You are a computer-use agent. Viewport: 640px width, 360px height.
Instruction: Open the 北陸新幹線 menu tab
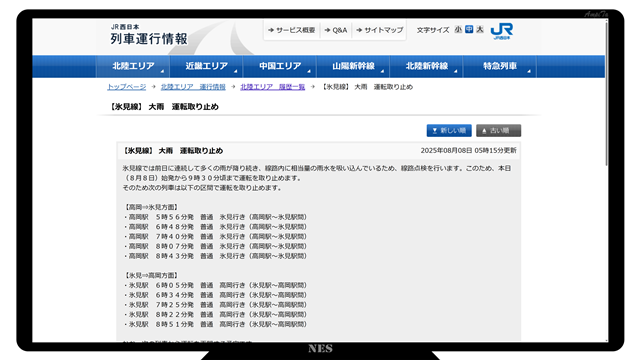pyautogui.click(x=427, y=66)
